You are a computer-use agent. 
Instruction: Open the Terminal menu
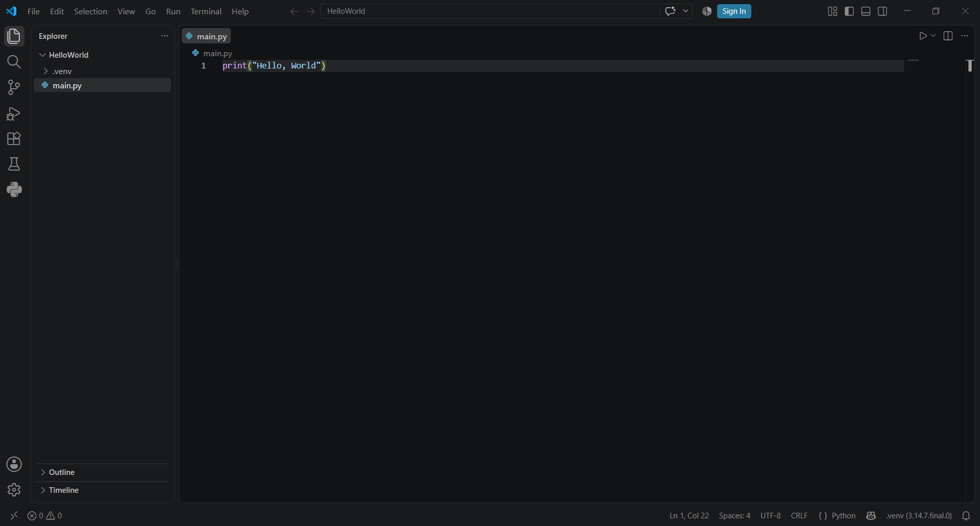pos(206,11)
